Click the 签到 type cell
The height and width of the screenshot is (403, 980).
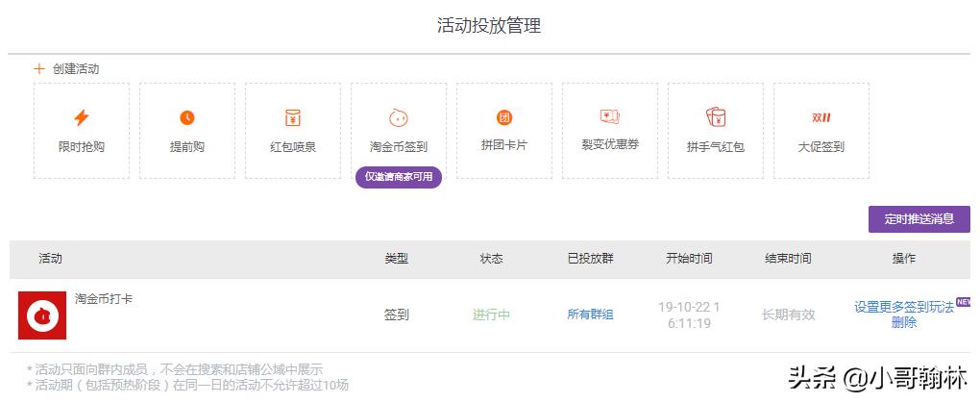pos(396,315)
